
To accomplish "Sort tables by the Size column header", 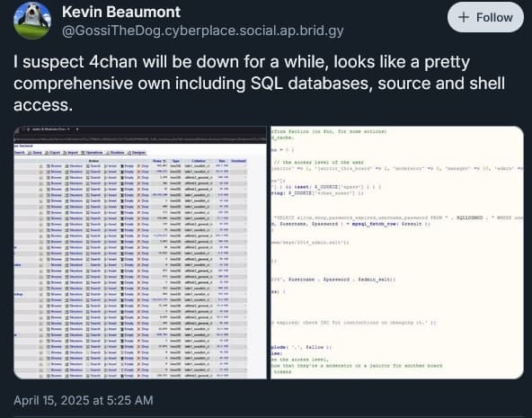I will click(x=222, y=161).
